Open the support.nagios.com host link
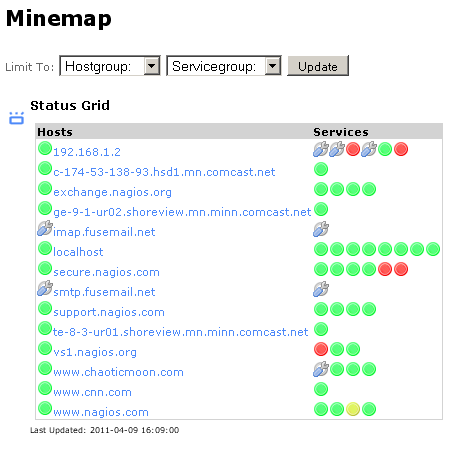Screen dimensions: 464x464 [x=109, y=312]
